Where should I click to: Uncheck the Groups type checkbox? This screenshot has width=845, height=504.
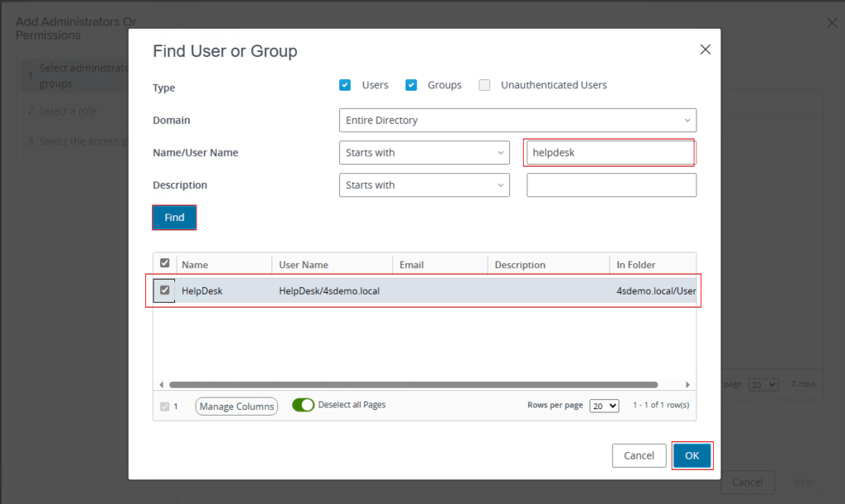click(x=411, y=85)
